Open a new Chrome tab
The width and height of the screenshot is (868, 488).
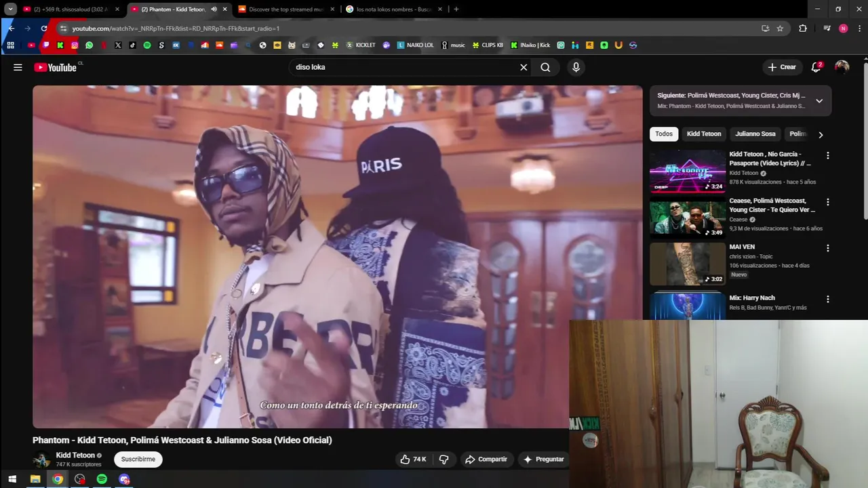coord(456,9)
